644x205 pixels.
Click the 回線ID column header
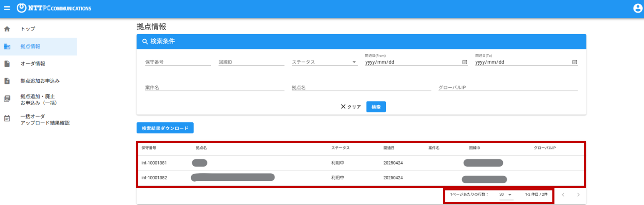click(x=474, y=148)
